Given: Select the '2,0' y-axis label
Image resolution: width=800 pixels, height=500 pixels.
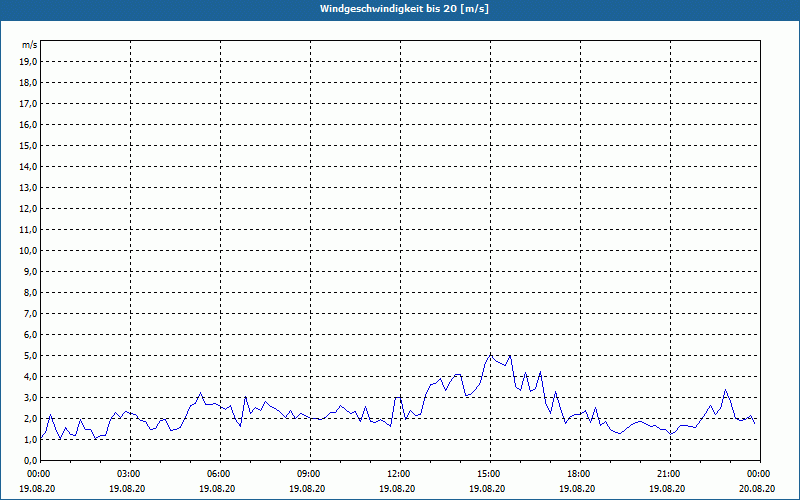Looking at the screenshot, I should 30,418.
